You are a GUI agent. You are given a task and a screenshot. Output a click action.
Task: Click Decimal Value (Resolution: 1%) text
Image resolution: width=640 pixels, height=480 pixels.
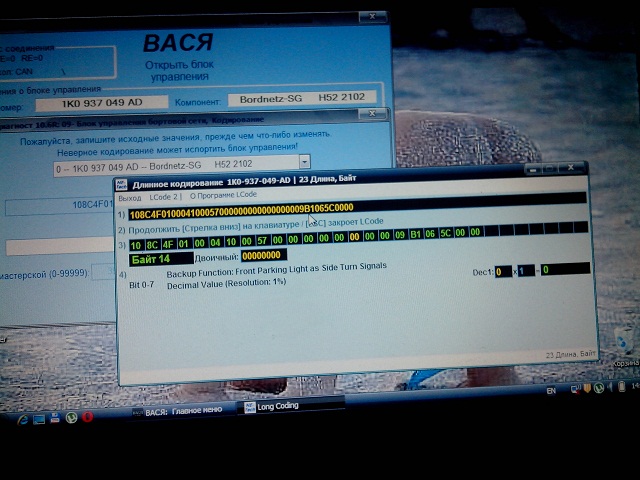click(x=227, y=284)
